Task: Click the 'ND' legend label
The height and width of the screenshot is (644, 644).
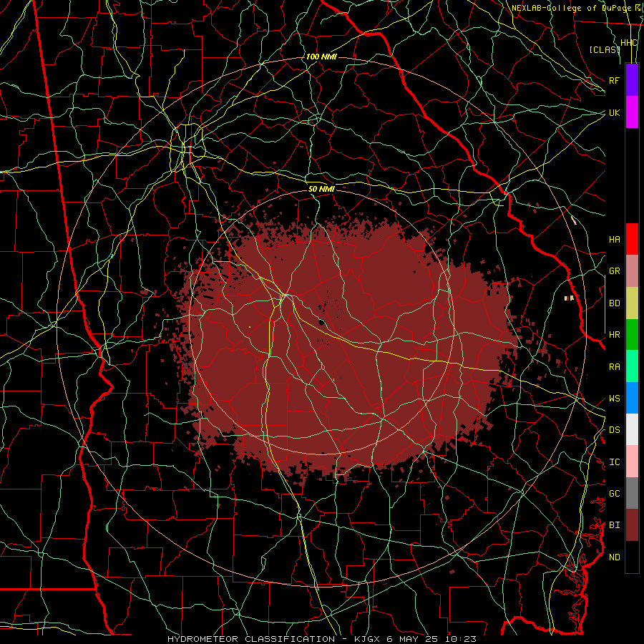Action: point(614,557)
